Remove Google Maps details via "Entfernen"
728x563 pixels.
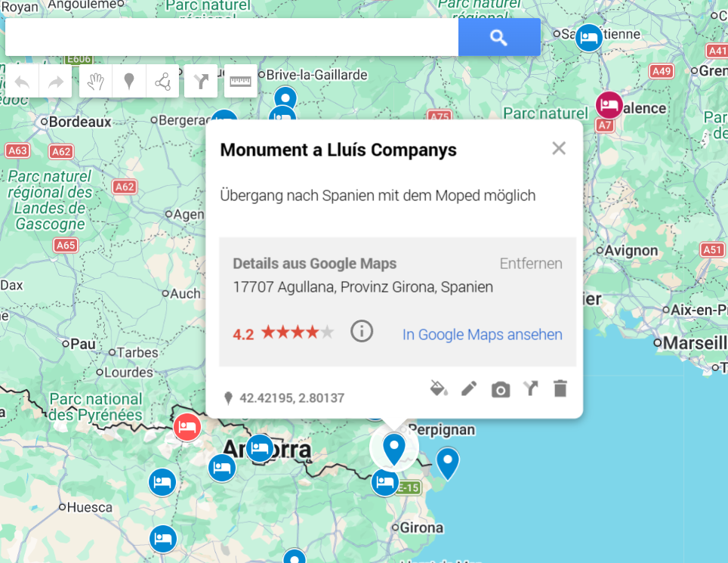[531, 263]
